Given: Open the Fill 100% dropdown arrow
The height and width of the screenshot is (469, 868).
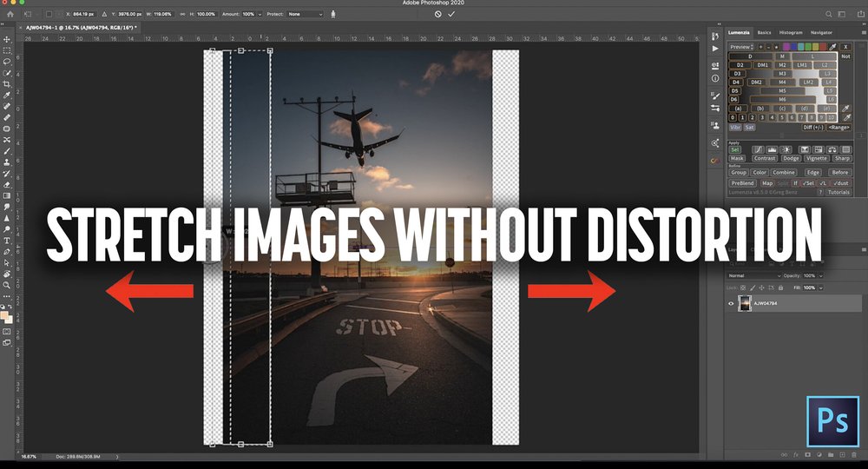Looking at the screenshot, I should tap(820, 288).
